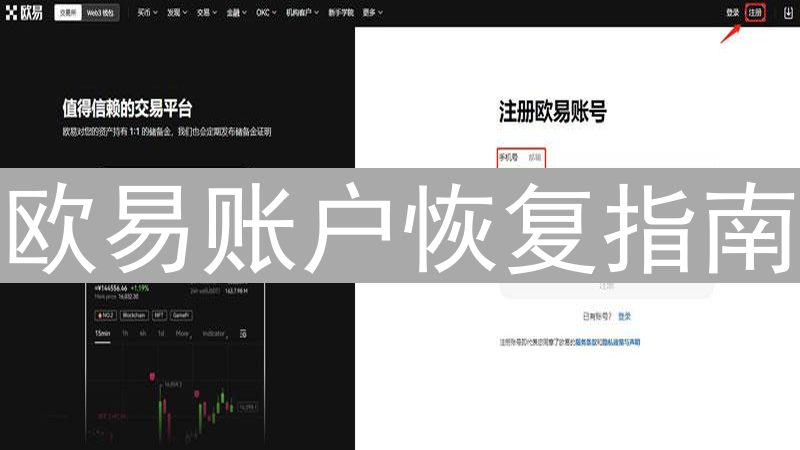The image size is (800, 450).
Task: Click the Blockchain tag on the chart
Action: [134, 315]
